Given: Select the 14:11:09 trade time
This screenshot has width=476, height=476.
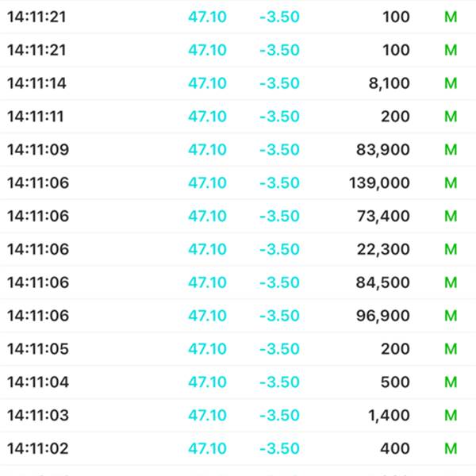Looking at the screenshot, I should pyautogui.click(x=36, y=150).
